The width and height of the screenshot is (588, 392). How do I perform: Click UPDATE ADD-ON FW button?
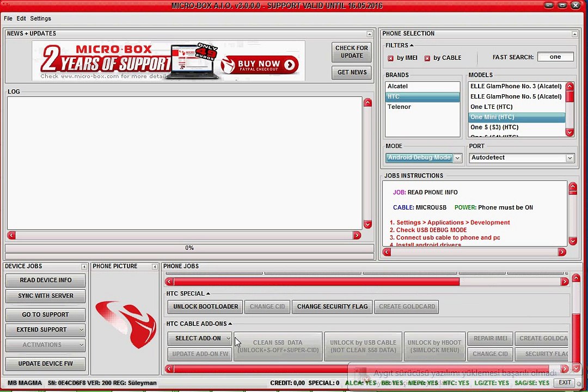tap(200, 354)
